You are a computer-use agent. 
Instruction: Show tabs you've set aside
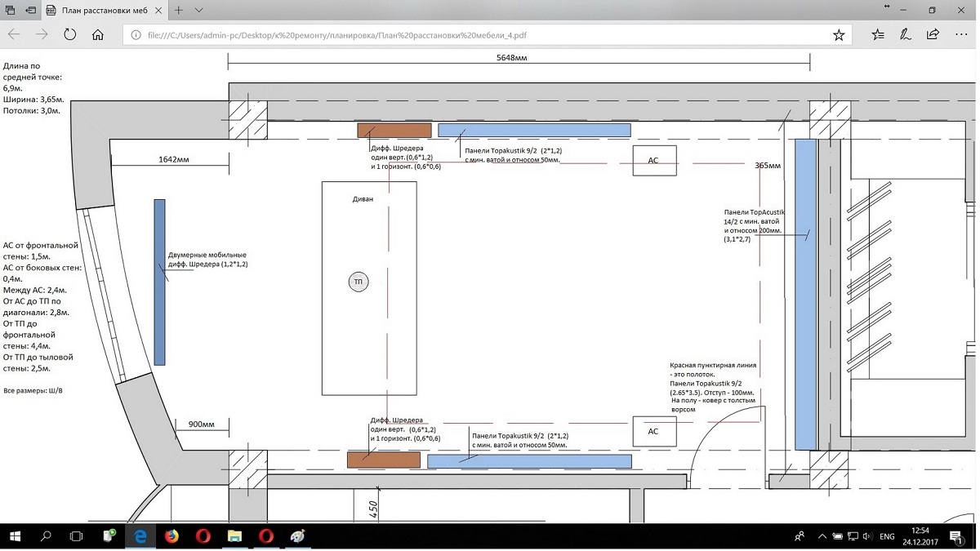coord(11,11)
